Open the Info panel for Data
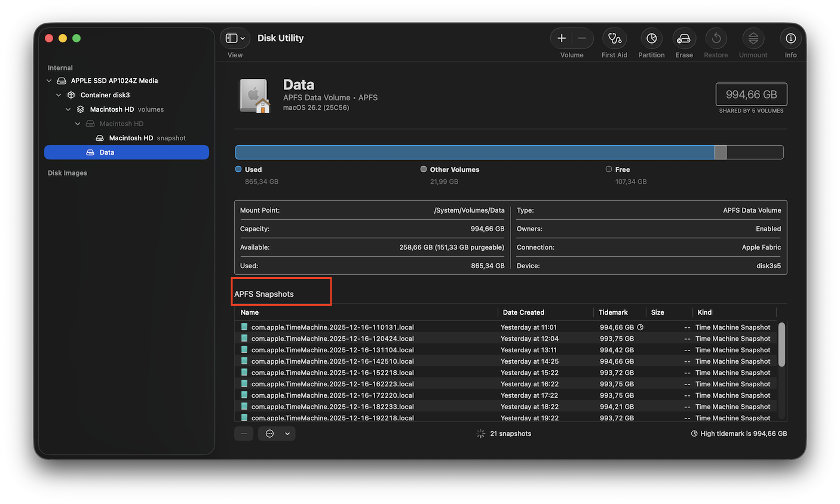The height and width of the screenshot is (504, 840). (790, 39)
